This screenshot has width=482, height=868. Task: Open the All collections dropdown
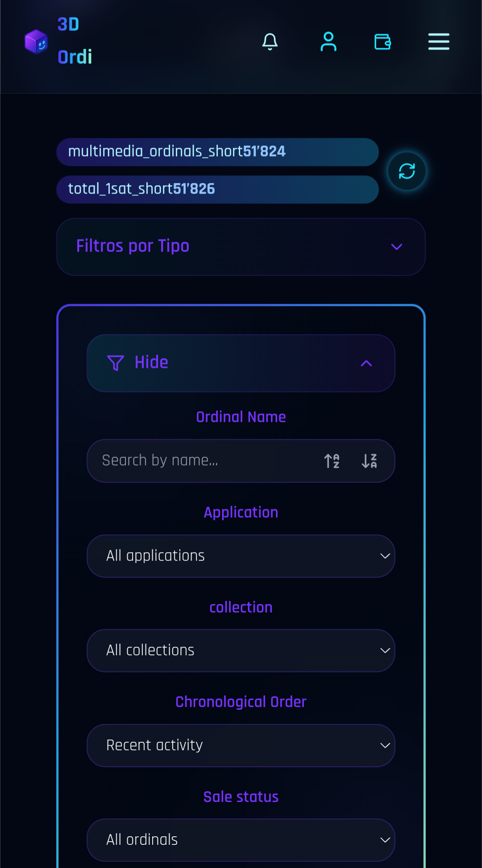[241, 650]
